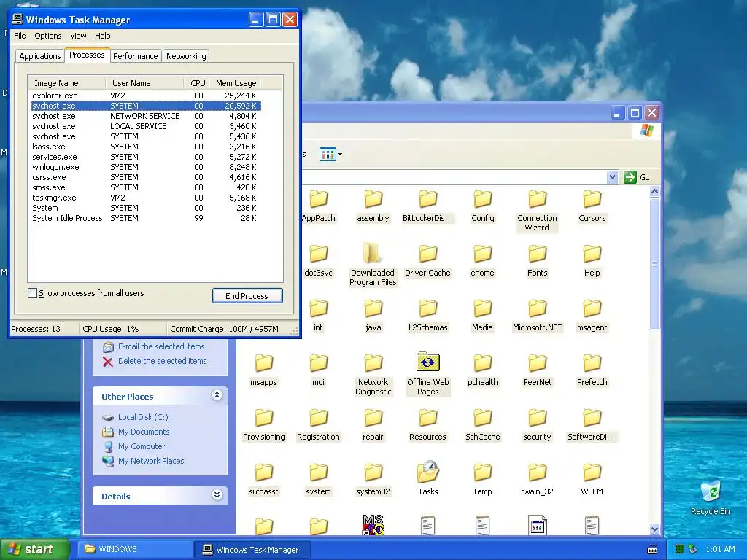Screen dimensions: 747x560
Task: Select the Offline Web Pages folder
Action: 427,375
